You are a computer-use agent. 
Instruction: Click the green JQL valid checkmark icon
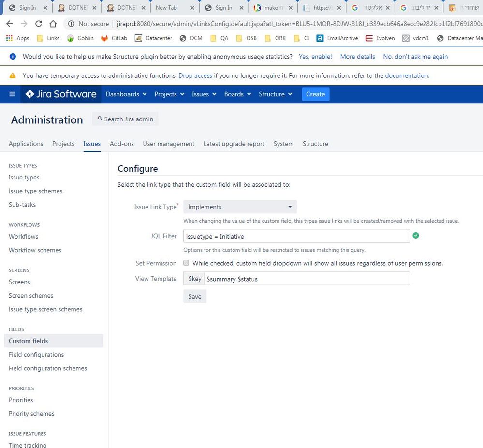pos(415,235)
